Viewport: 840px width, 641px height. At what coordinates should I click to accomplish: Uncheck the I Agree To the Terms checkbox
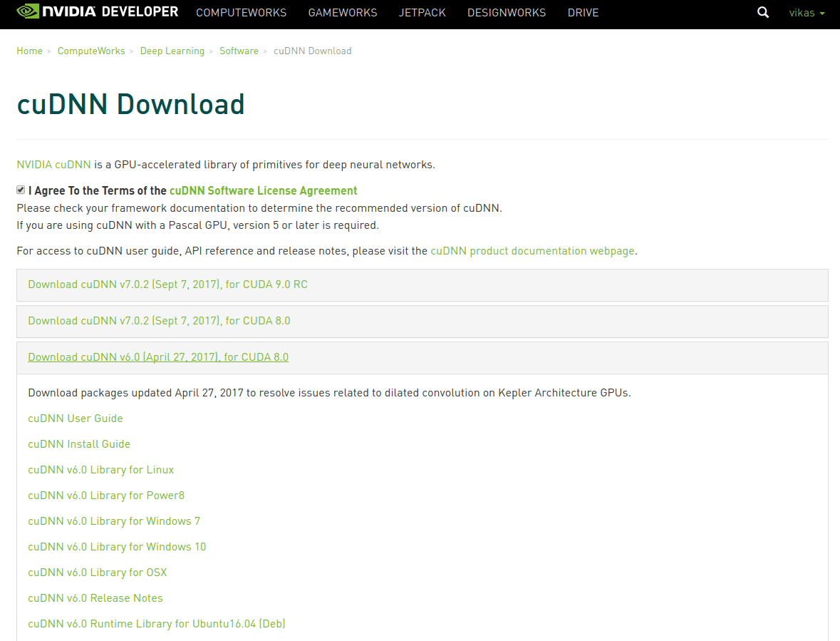[x=21, y=190]
